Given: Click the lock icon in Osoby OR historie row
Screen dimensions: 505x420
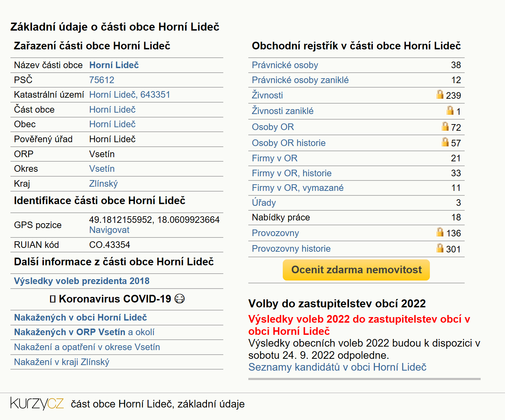Looking at the screenshot, I should 445,142.
